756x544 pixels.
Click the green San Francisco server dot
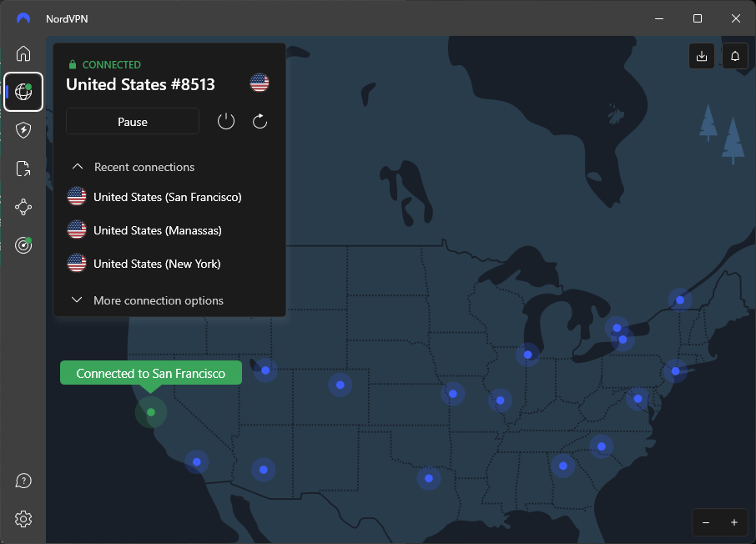point(151,412)
